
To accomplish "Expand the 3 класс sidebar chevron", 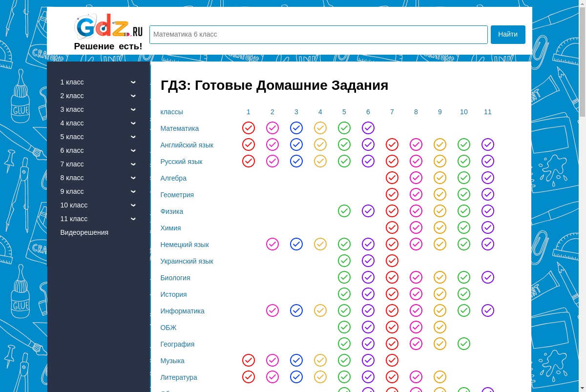I will [133, 109].
